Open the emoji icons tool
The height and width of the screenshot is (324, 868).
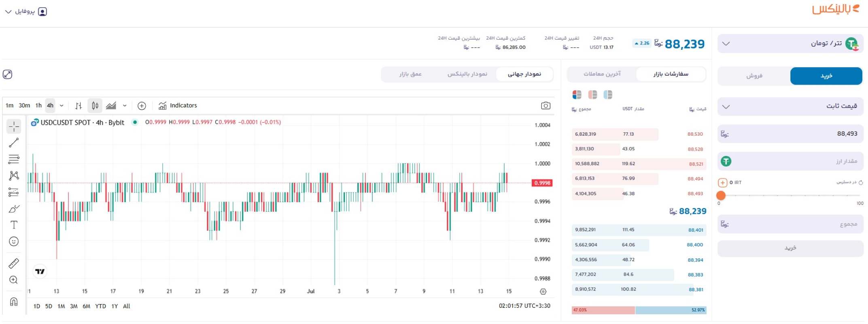point(14,241)
